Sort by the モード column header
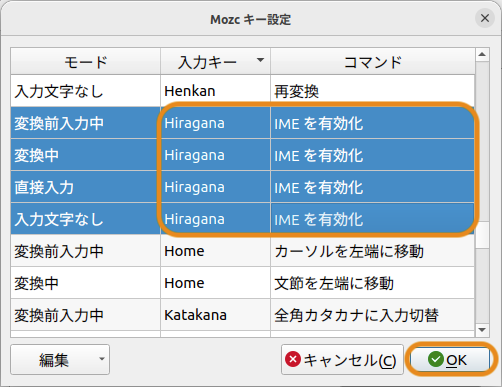 coord(86,61)
